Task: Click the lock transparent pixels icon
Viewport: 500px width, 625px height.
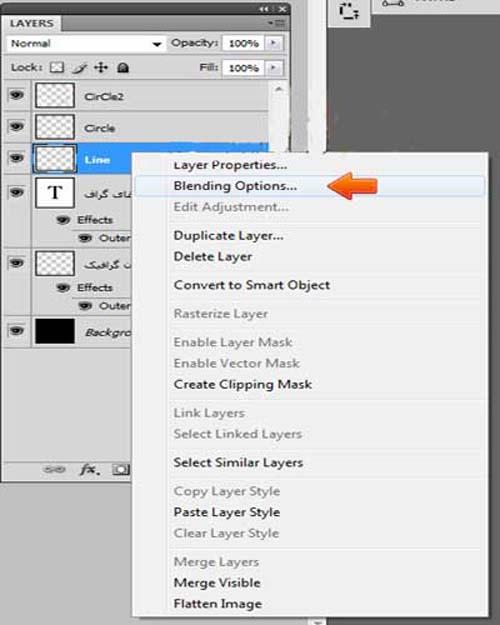Action: (57, 67)
